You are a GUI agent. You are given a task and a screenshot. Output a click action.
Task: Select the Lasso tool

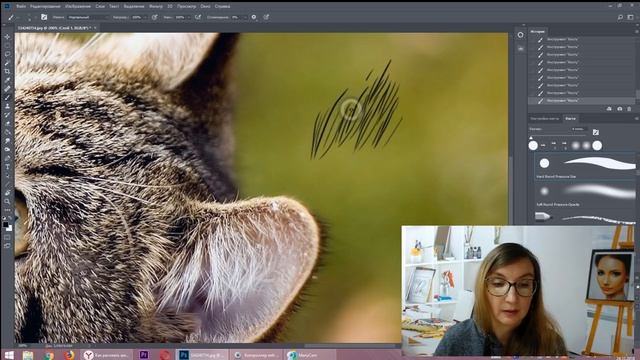click(7, 54)
